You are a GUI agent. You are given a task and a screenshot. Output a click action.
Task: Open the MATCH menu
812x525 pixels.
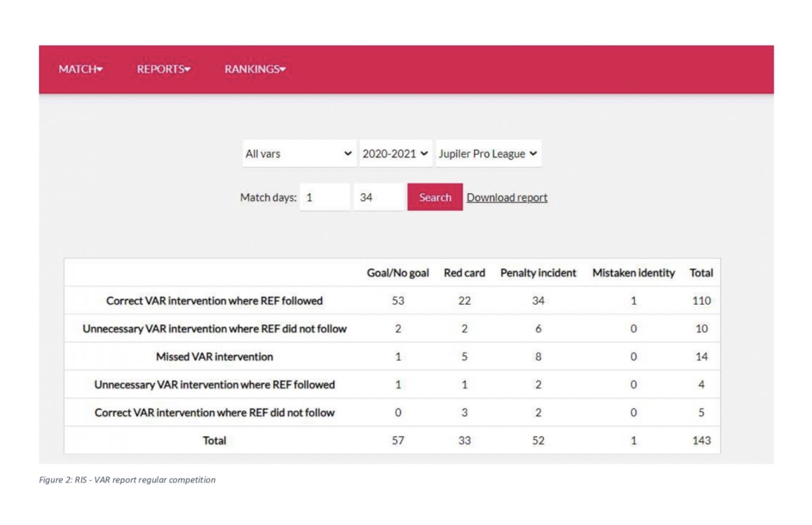[x=80, y=69]
